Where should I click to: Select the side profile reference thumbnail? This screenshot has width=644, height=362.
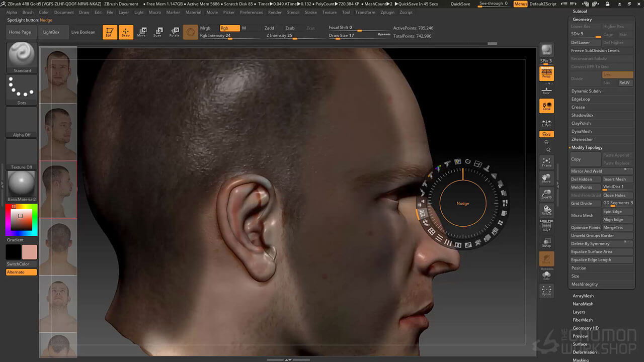click(x=58, y=190)
